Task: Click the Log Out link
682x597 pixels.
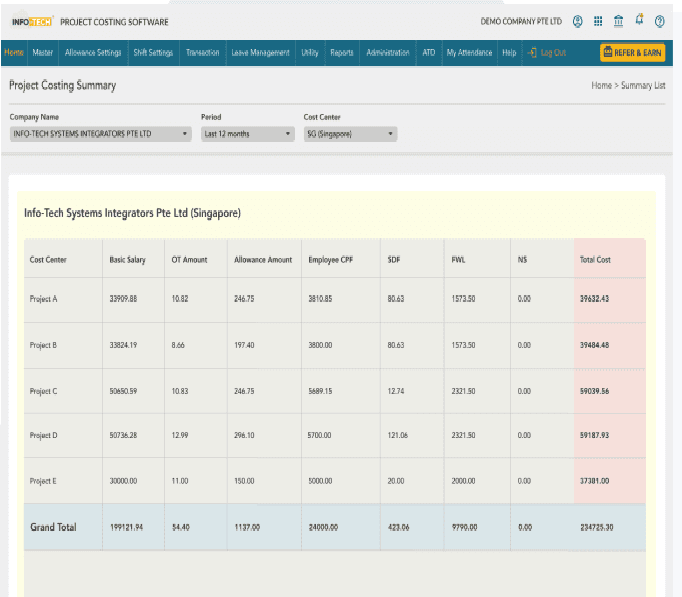Action: coord(553,53)
